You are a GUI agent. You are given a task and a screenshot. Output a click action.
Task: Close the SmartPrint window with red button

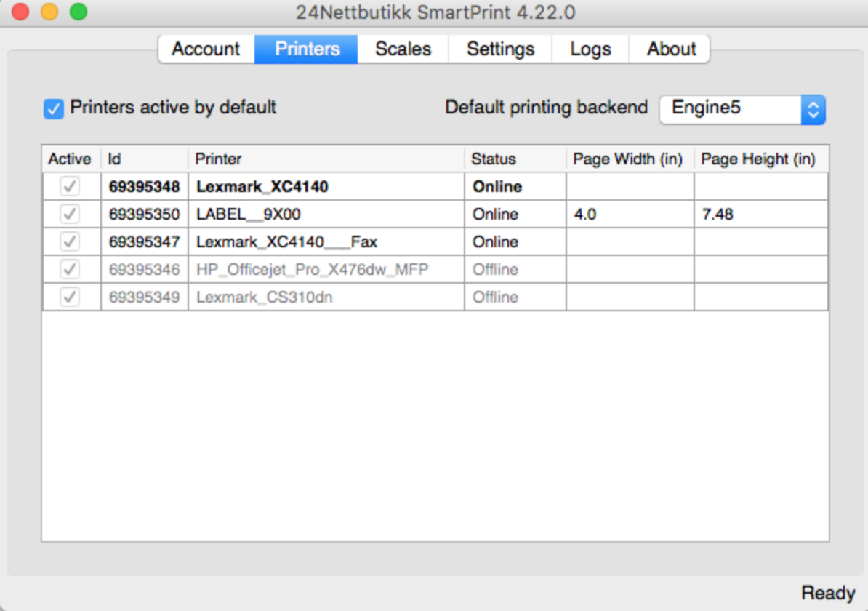click(x=20, y=12)
